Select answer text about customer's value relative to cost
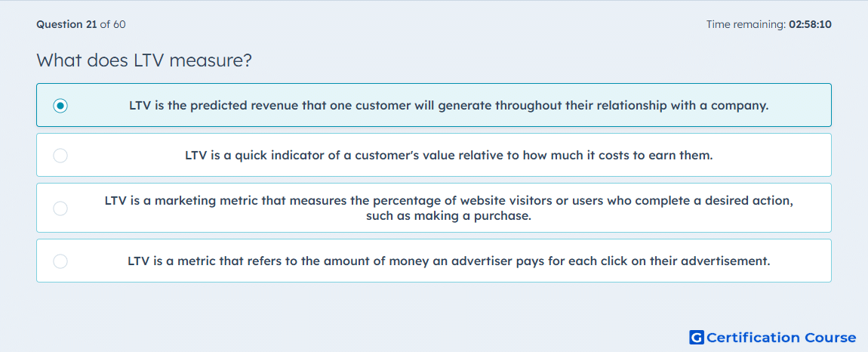 tap(449, 156)
